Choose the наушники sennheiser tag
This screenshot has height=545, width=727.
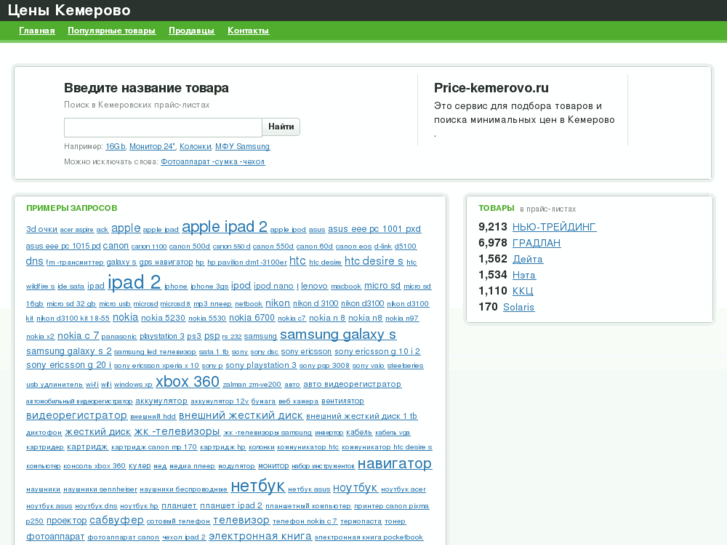pyautogui.click(x=100, y=489)
